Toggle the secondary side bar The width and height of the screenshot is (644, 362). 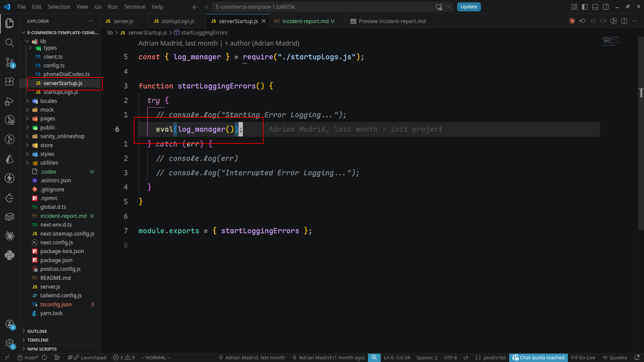click(605, 7)
